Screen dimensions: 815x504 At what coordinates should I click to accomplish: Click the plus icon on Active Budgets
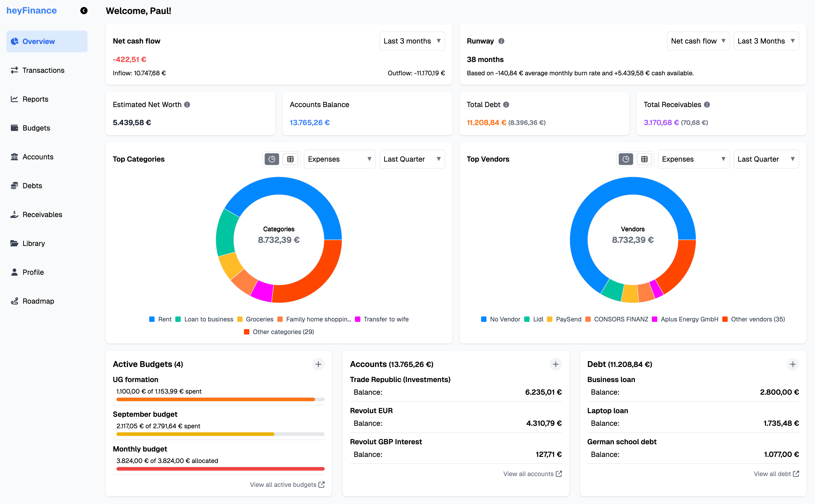(x=318, y=364)
